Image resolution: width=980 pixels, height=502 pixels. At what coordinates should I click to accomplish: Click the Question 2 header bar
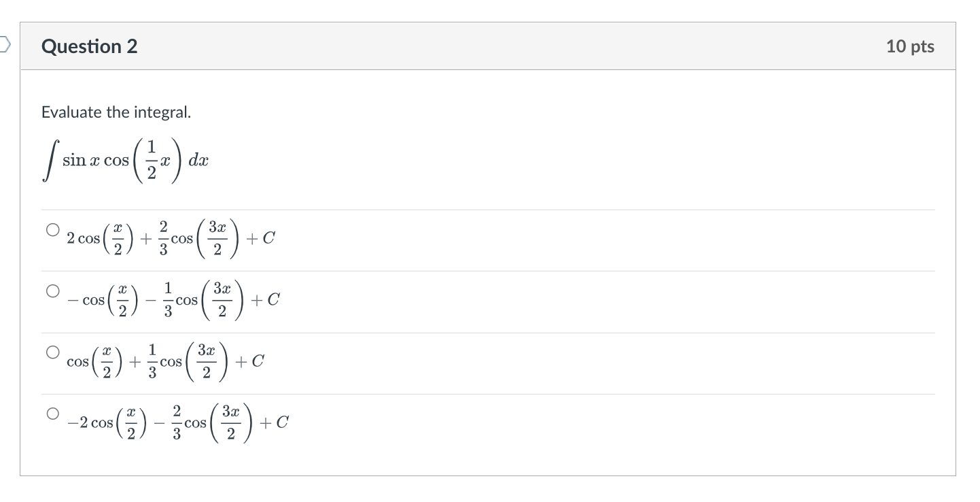click(476, 46)
